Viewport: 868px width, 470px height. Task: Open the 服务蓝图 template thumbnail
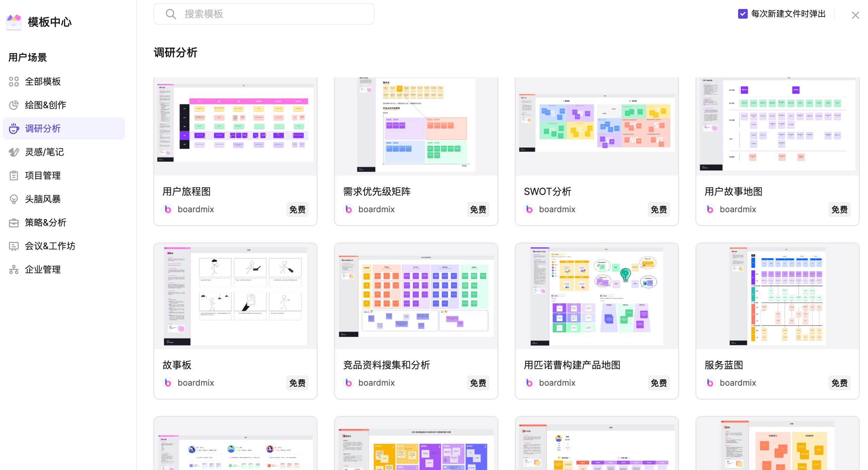[x=778, y=296]
